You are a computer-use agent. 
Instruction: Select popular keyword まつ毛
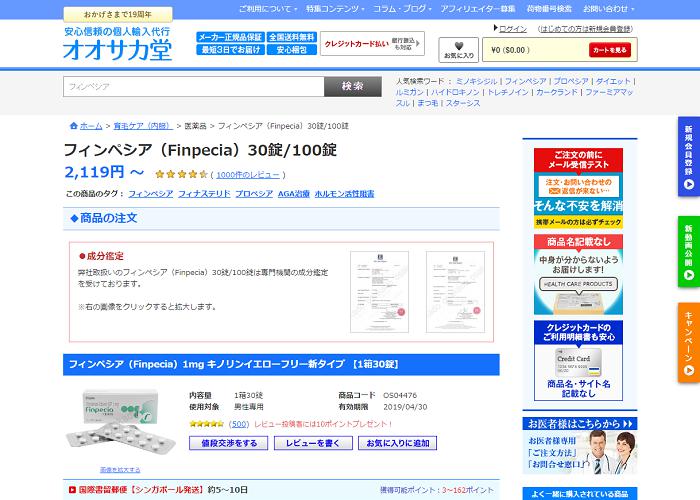(427, 103)
